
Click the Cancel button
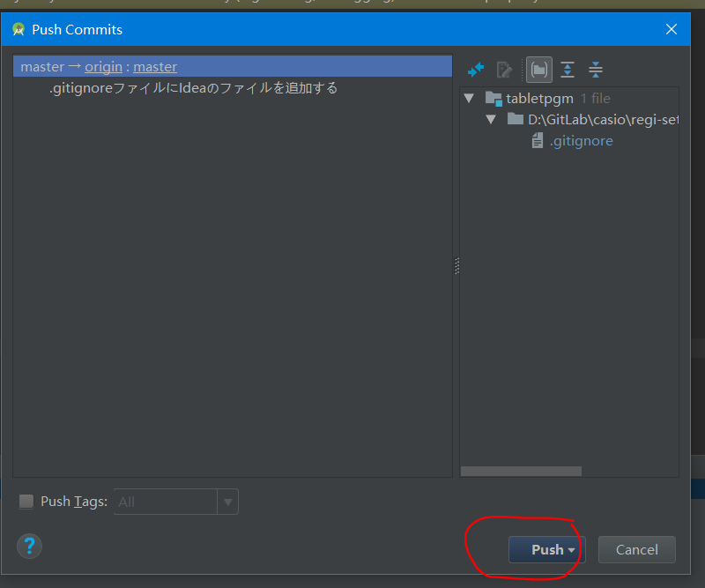636,550
